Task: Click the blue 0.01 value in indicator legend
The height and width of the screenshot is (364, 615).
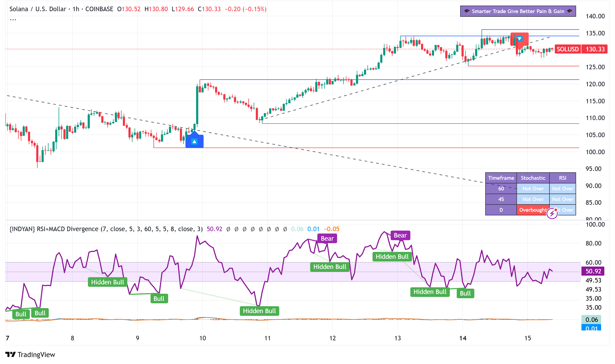Action: 313,229
